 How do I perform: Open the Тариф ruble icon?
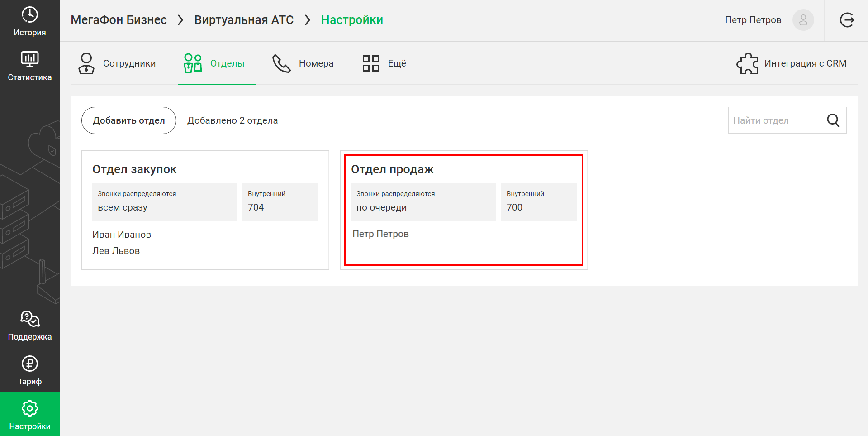30,364
